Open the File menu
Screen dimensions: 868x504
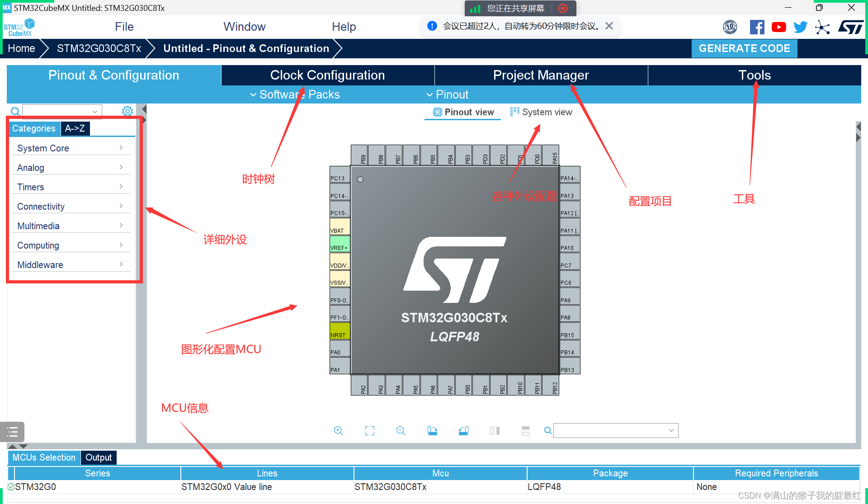click(x=124, y=27)
